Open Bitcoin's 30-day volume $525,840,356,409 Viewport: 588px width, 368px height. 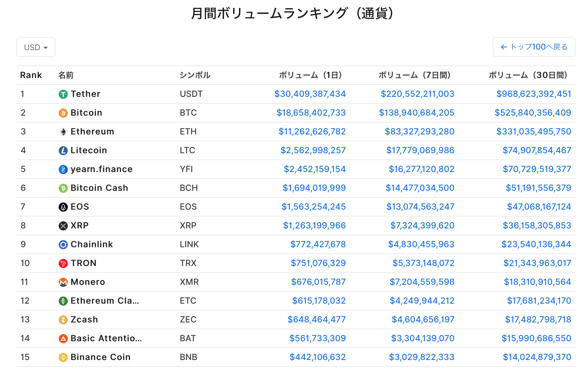tap(533, 113)
